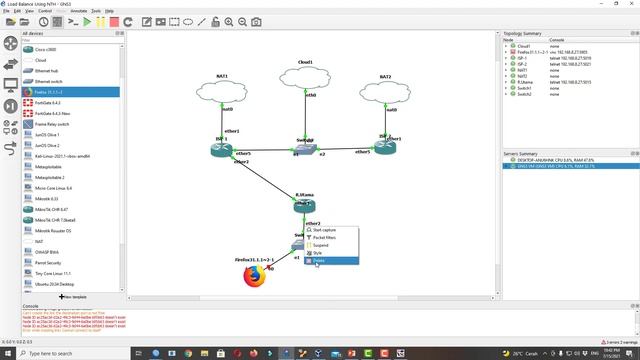
Task: Expand Firefox node in Topology Summary
Action: [x=506, y=52]
